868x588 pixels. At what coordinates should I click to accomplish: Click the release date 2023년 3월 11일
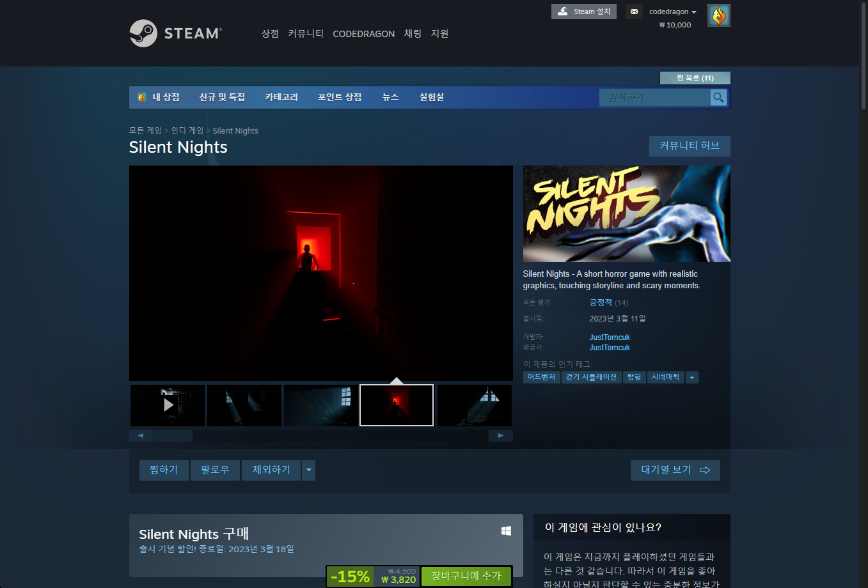(x=617, y=318)
